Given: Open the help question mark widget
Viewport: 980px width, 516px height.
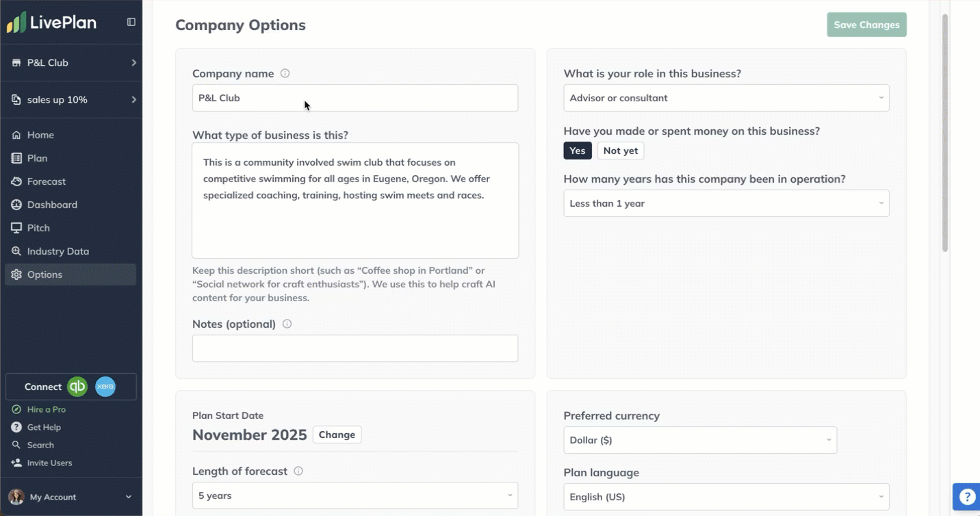Looking at the screenshot, I should tap(966, 497).
